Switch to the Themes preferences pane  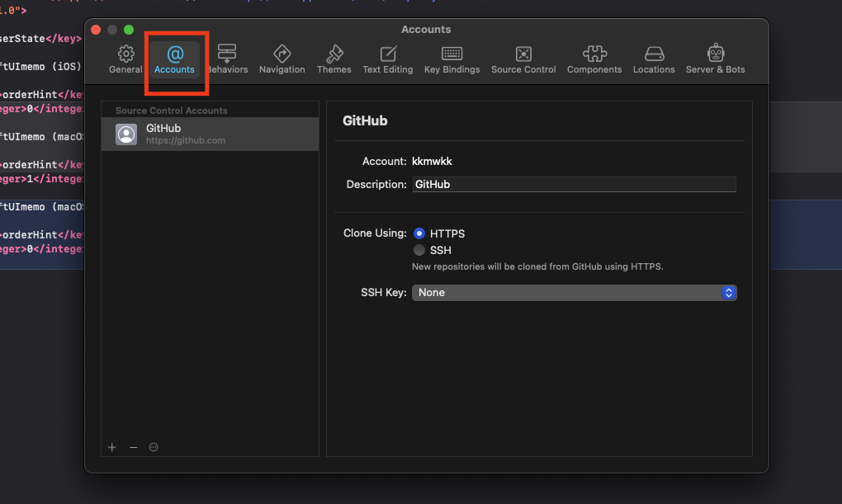click(334, 59)
